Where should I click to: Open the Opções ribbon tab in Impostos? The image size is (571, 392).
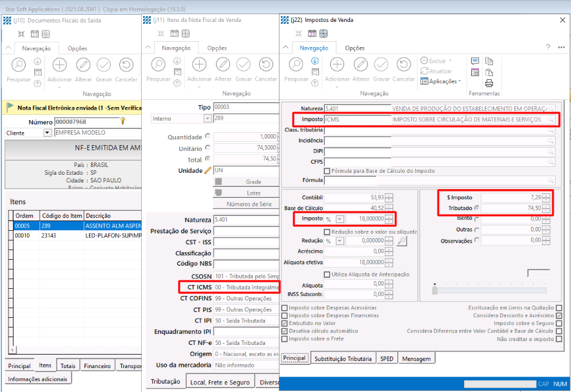354,48
